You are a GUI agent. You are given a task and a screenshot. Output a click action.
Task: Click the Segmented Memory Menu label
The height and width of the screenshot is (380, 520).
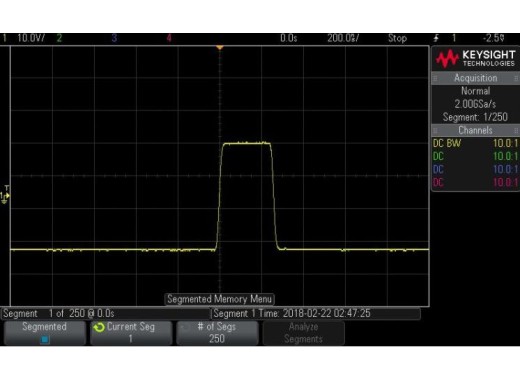220,299
